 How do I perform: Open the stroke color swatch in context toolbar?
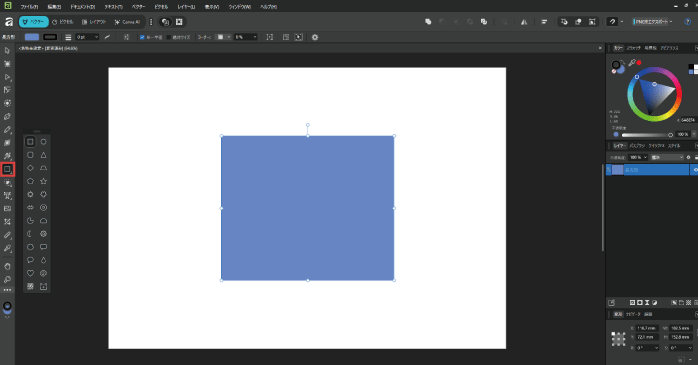coord(50,37)
